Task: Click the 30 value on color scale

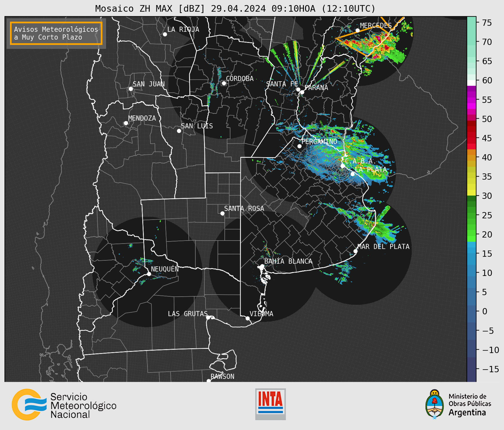Action: click(x=487, y=196)
